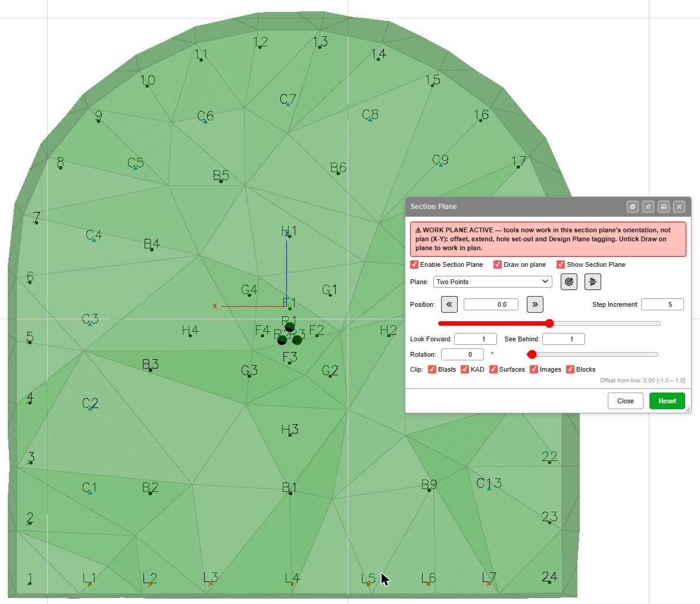700x604 pixels.
Task: Toggle the Blocks clip checkbox
Action: (570, 369)
